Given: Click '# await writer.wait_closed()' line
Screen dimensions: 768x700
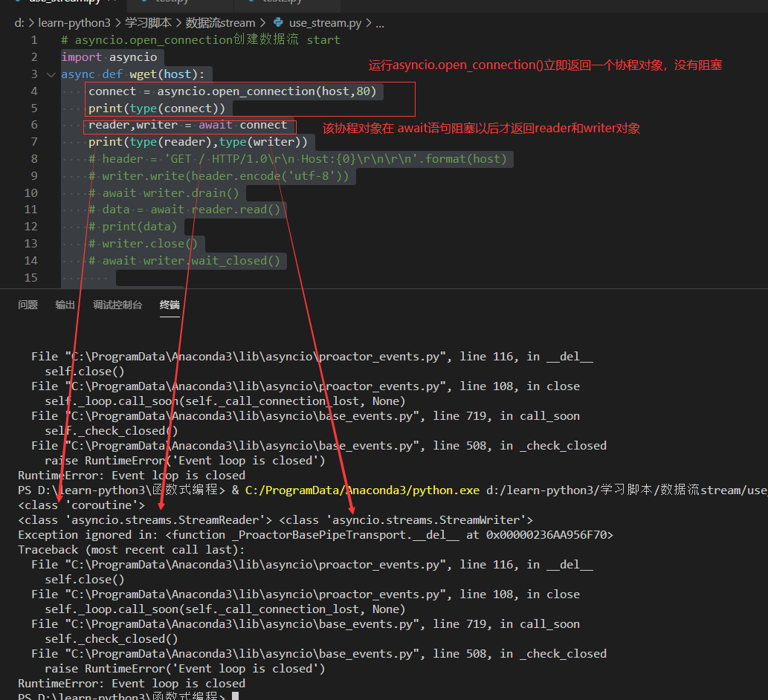Looking at the screenshot, I should click(x=184, y=261).
